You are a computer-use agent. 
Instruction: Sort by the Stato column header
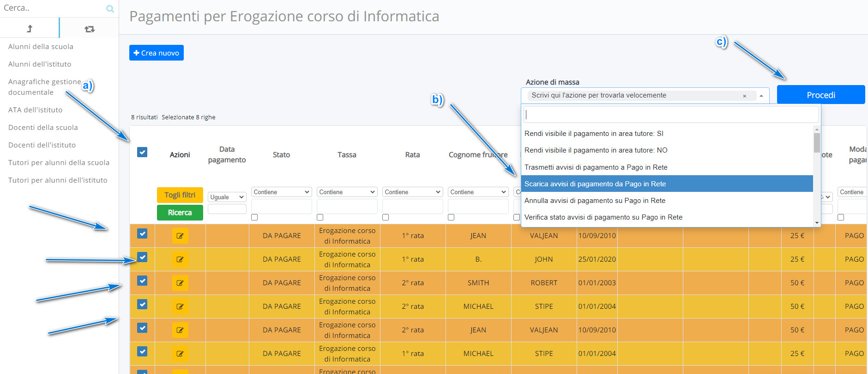coord(281,155)
